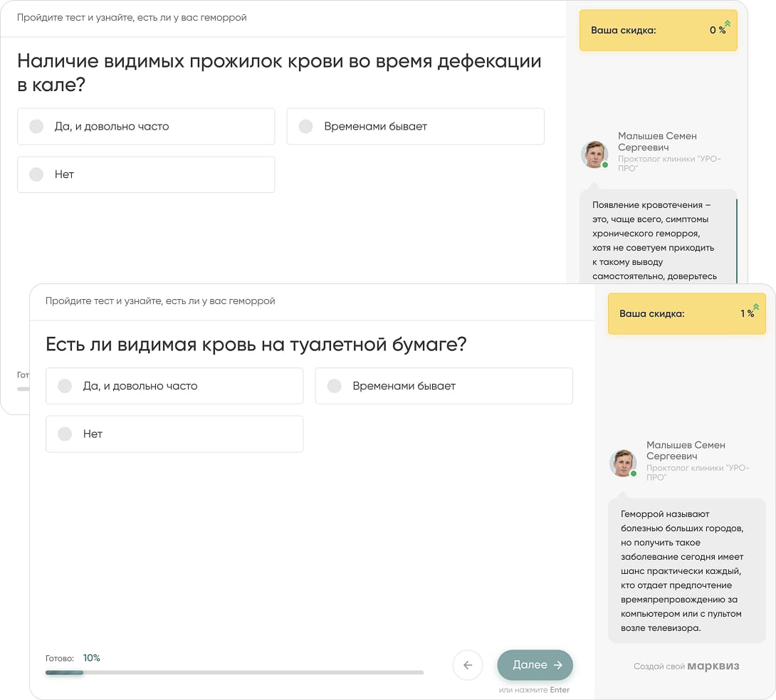This screenshot has width=776, height=700.
Task: Select "Да, и довольно часто" for the toilet paper question
Action: 174,385
